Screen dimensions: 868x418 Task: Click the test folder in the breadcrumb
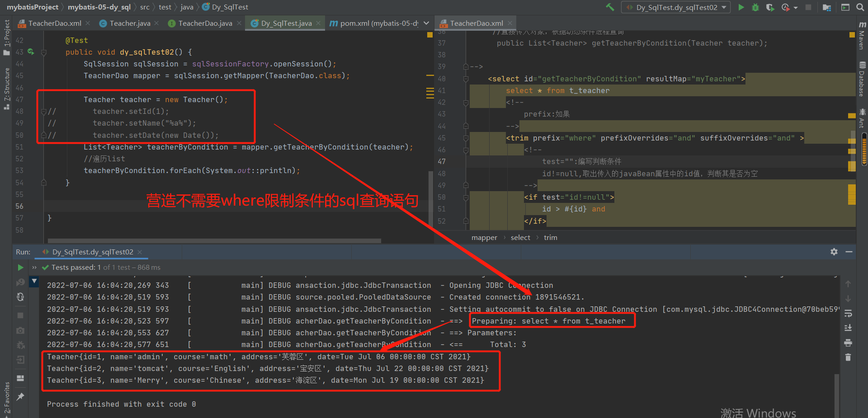[x=165, y=7]
